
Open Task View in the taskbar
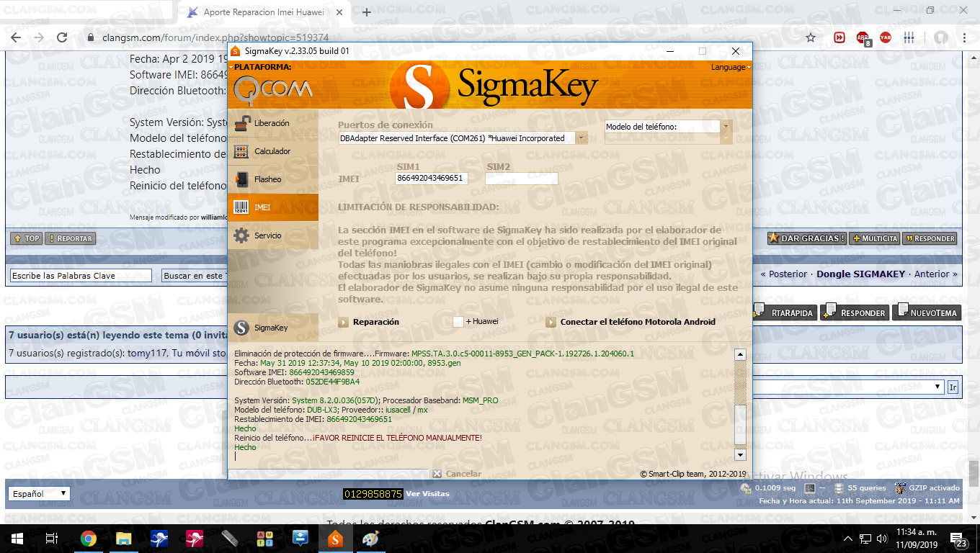[x=52, y=539]
